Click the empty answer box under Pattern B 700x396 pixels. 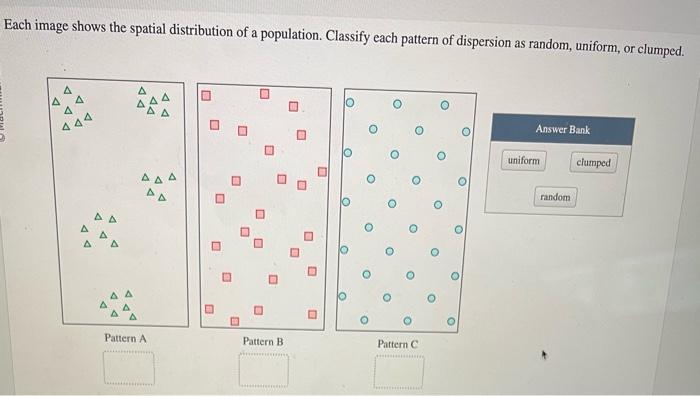pyautogui.click(x=263, y=370)
